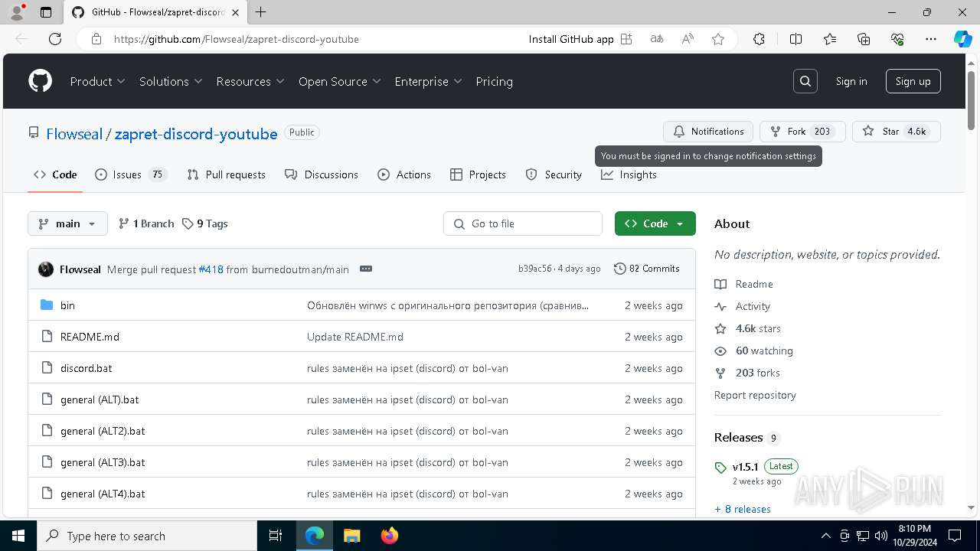The width and height of the screenshot is (980, 551).
Task: Expand the Enterprise menu
Action: pos(428,81)
